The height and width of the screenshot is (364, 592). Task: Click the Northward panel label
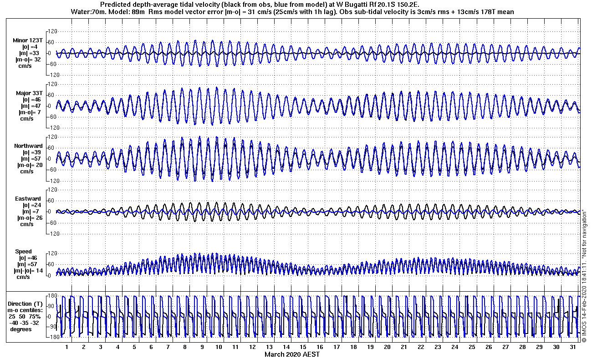(x=27, y=146)
